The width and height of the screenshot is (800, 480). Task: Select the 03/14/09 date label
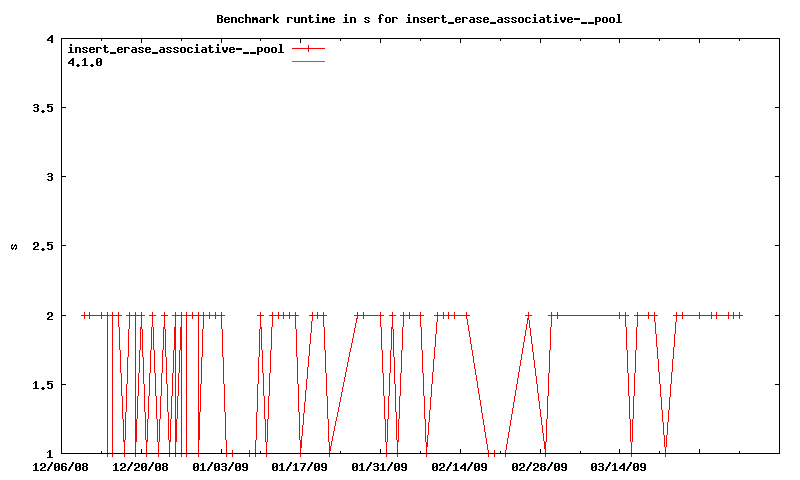pyautogui.click(x=619, y=466)
